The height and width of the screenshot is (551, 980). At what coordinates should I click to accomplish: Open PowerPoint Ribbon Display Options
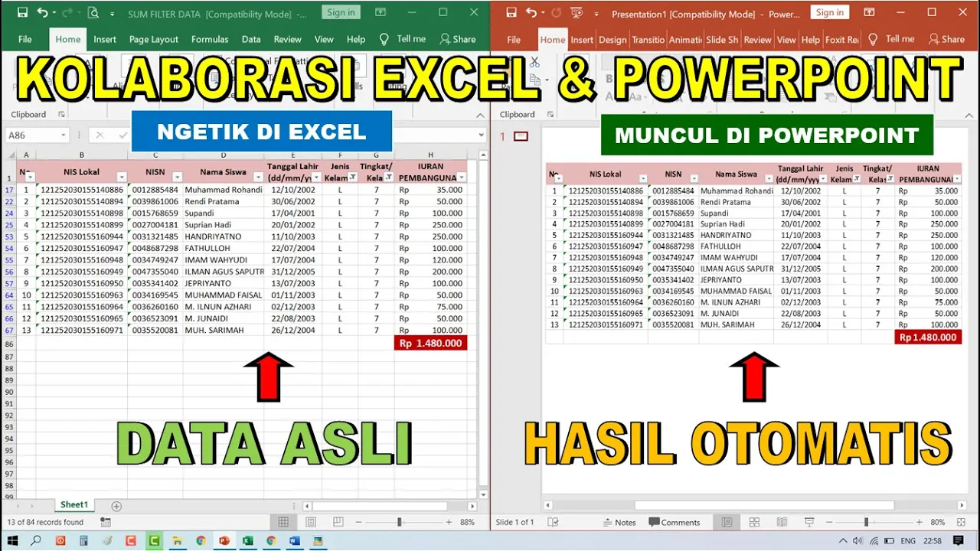pyautogui.click(x=869, y=13)
